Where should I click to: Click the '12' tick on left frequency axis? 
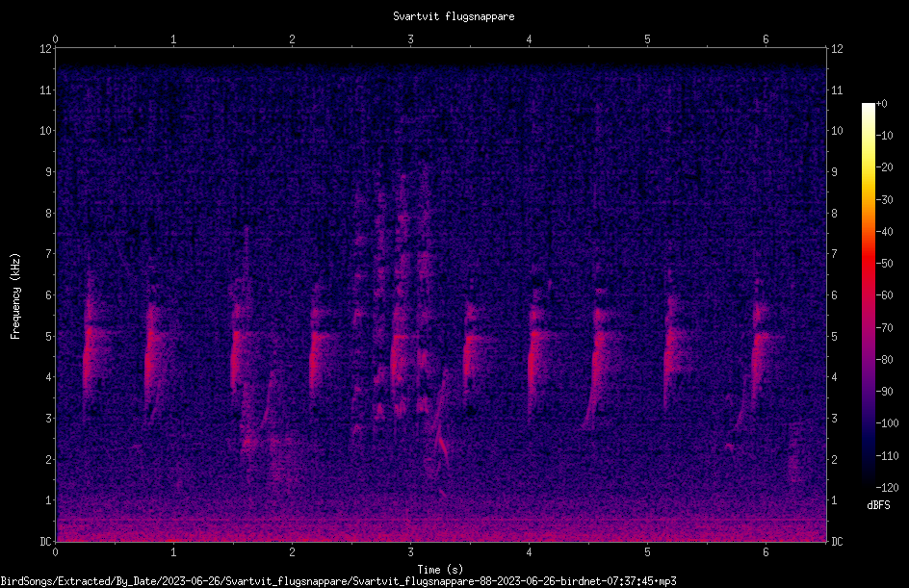pos(45,49)
